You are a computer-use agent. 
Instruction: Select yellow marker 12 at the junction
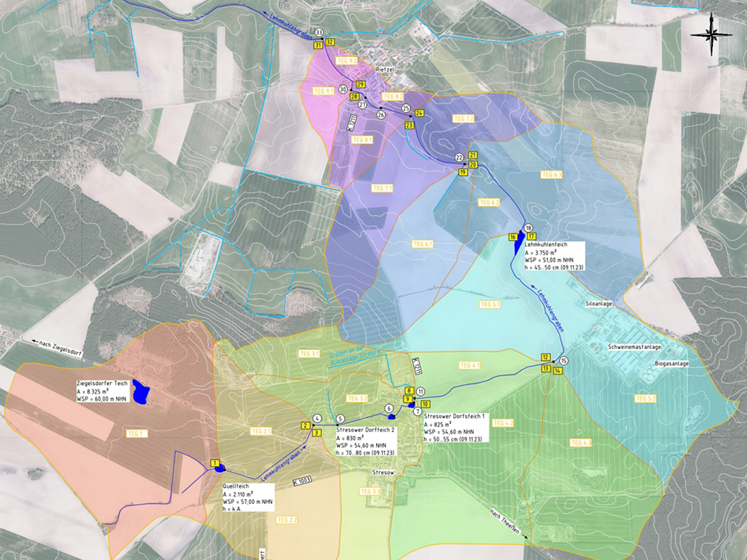coord(545,357)
